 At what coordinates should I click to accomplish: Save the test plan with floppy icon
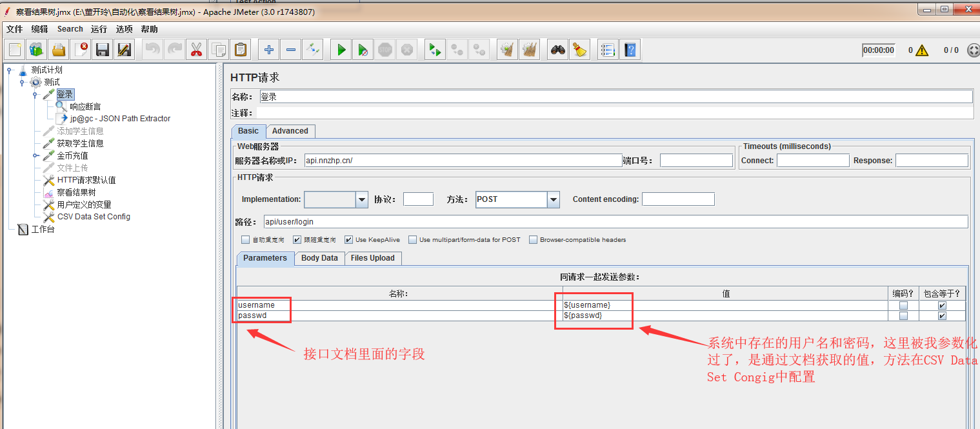102,50
